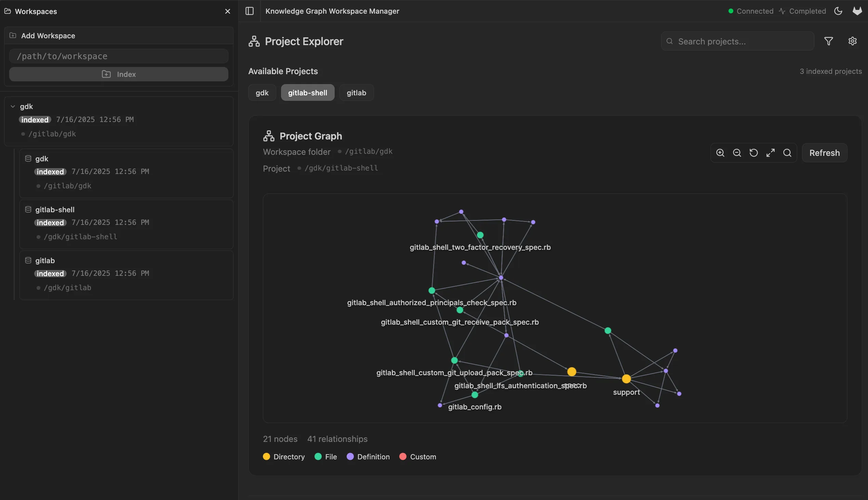Search nodes in the project graph
The height and width of the screenshot is (500, 868).
(787, 153)
